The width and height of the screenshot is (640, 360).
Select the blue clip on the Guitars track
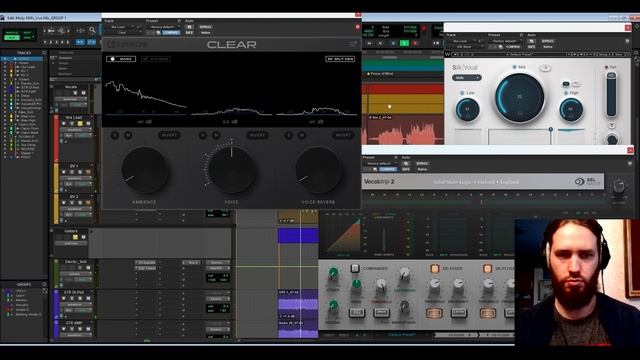pyautogui.click(x=298, y=236)
